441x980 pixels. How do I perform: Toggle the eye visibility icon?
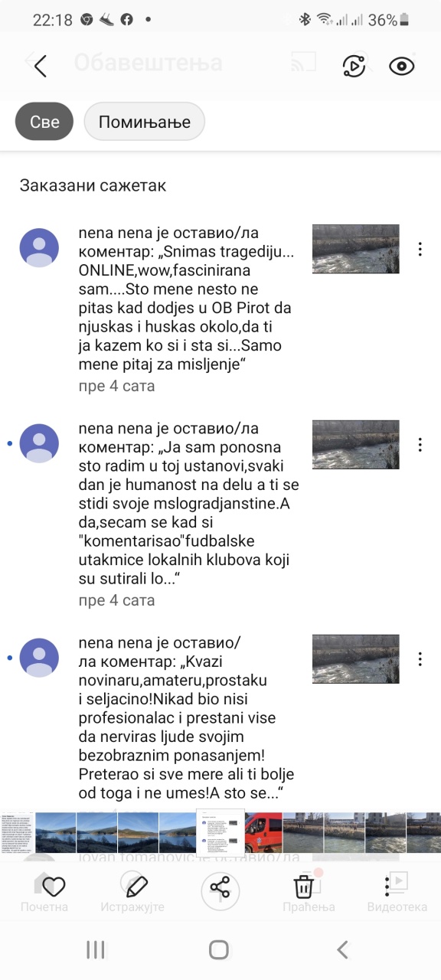coord(401,66)
